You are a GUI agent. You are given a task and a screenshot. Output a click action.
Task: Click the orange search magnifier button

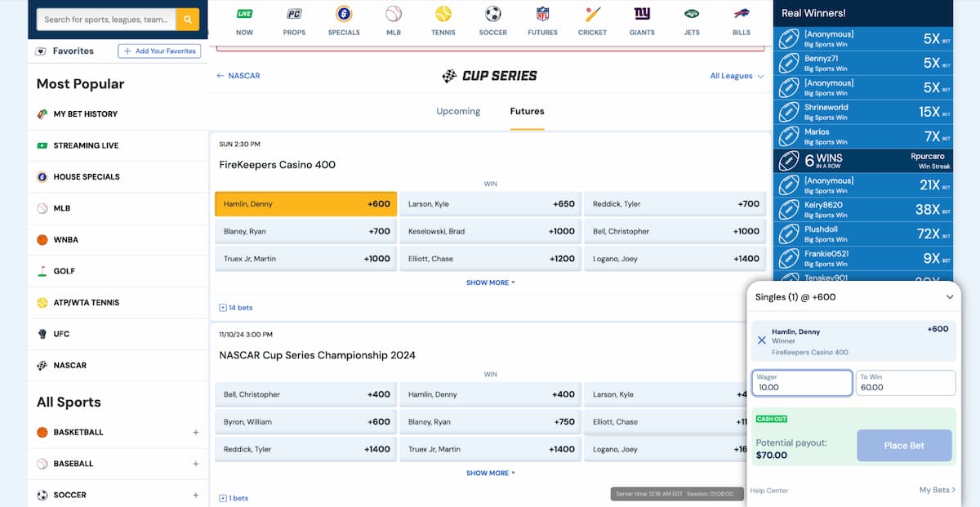(188, 19)
